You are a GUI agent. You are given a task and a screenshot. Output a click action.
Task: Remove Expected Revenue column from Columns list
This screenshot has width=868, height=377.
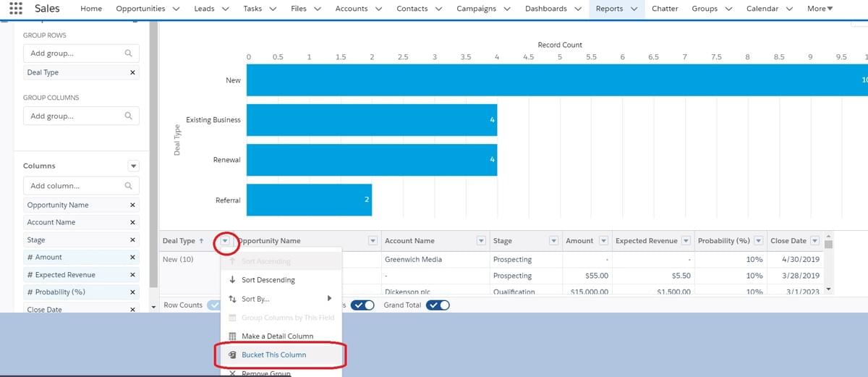click(132, 274)
